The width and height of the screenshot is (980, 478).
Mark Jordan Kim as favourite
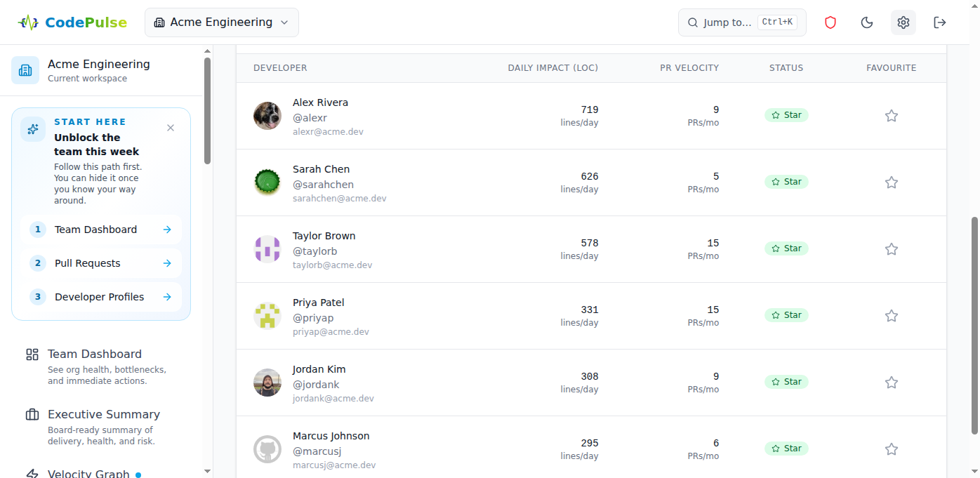tap(892, 383)
